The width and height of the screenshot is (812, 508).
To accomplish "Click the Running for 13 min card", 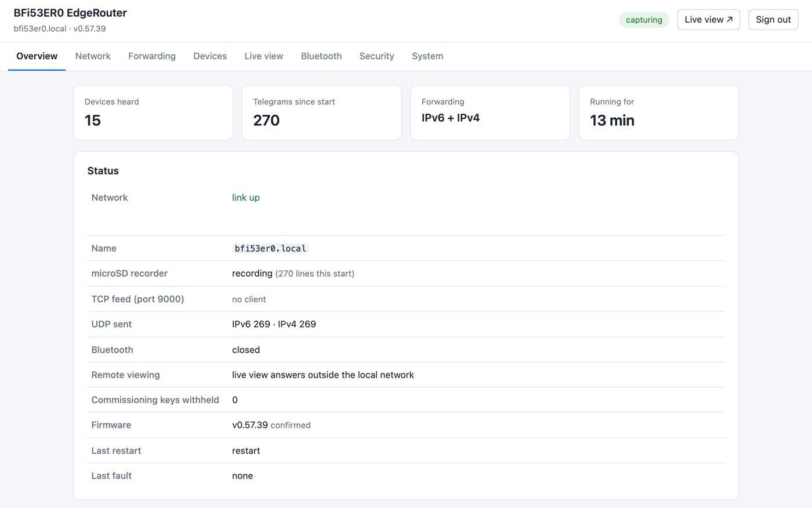I will pyautogui.click(x=658, y=113).
